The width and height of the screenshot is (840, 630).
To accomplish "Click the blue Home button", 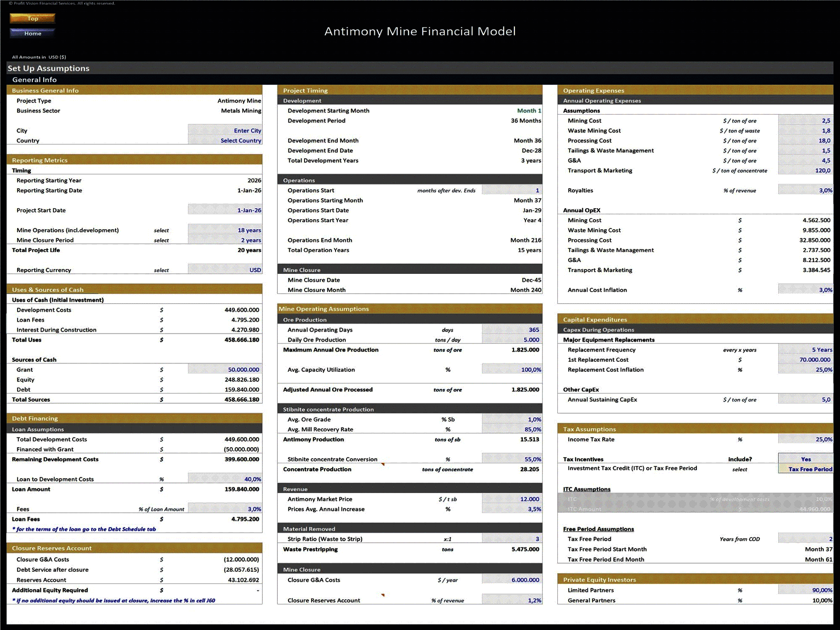I will pyautogui.click(x=32, y=33).
